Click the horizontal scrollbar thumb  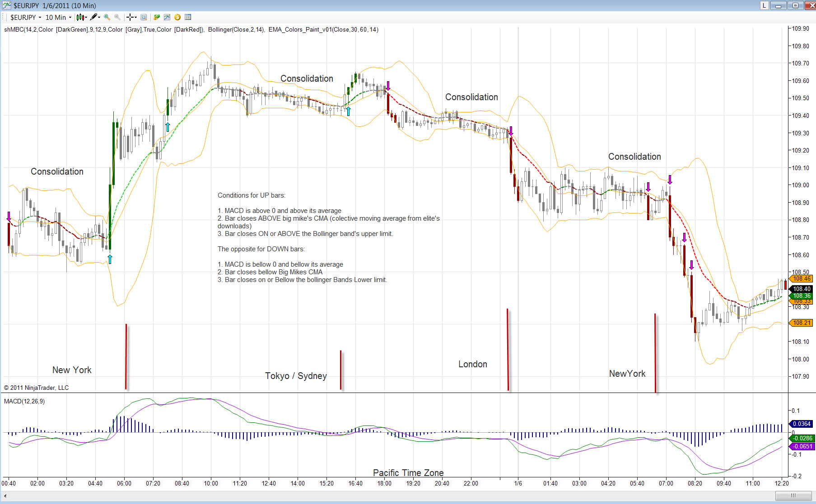coord(793,496)
